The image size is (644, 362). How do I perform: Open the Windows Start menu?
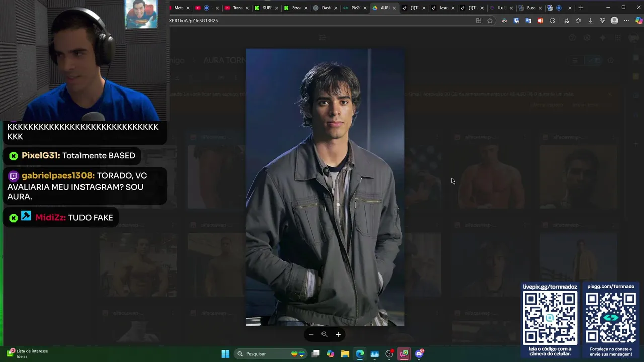[225, 354]
